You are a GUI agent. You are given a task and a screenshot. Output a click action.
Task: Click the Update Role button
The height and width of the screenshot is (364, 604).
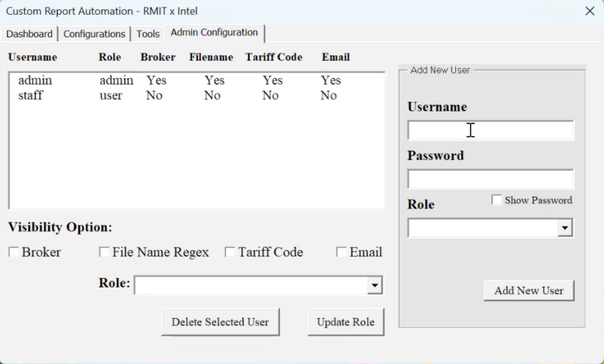point(346,322)
